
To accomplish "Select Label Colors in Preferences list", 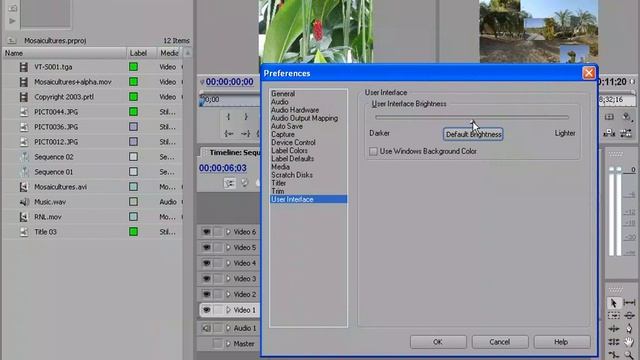I will [x=289, y=151].
